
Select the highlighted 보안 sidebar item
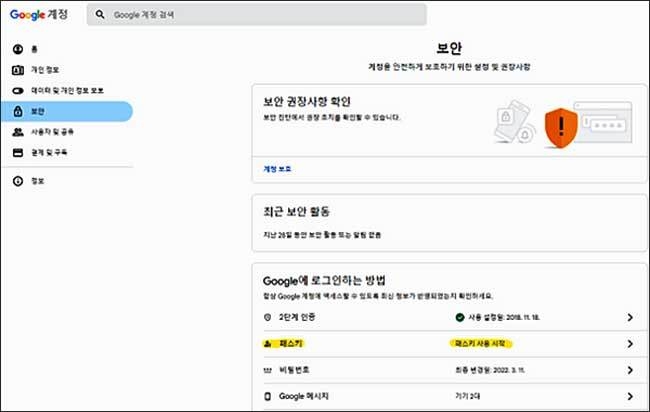pos(66,111)
